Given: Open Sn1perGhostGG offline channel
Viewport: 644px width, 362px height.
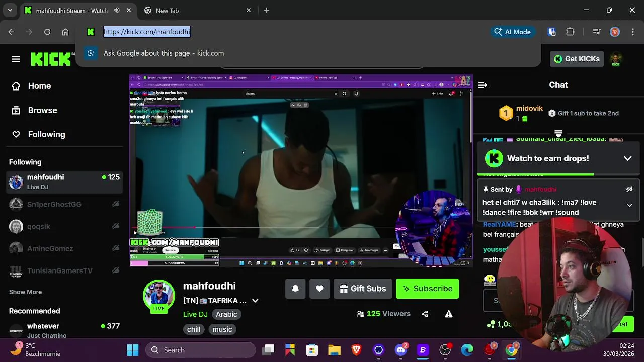Looking at the screenshot, I should pos(64,204).
